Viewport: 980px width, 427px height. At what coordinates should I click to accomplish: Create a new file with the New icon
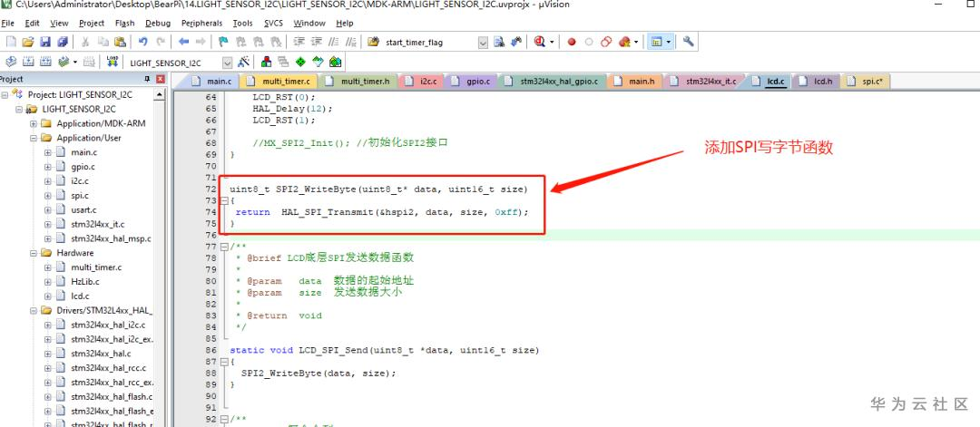(x=11, y=42)
